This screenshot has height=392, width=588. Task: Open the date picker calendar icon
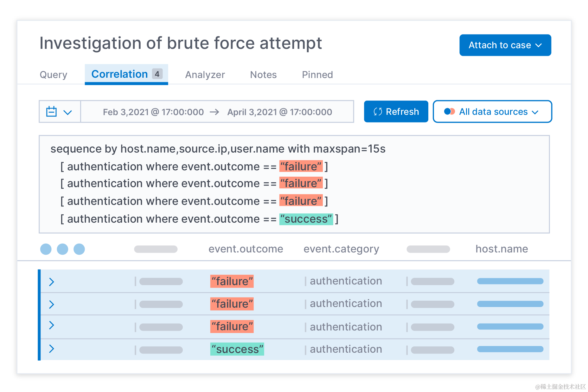point(52,112)
